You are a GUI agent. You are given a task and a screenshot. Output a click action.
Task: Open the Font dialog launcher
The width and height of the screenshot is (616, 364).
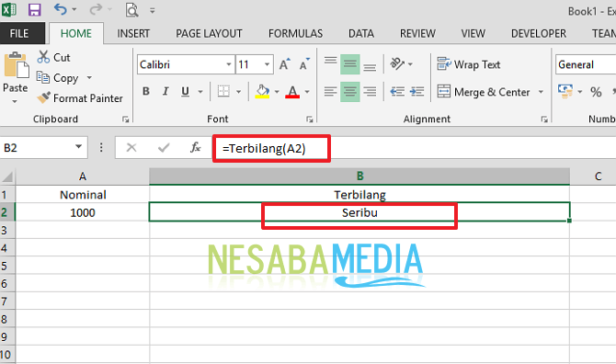310,119
